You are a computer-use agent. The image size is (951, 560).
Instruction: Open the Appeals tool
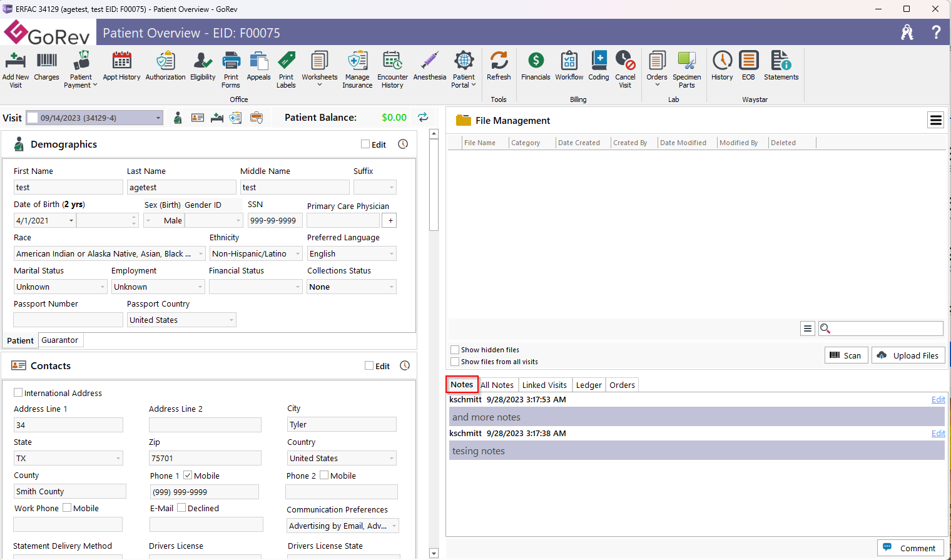click(258, 66)
